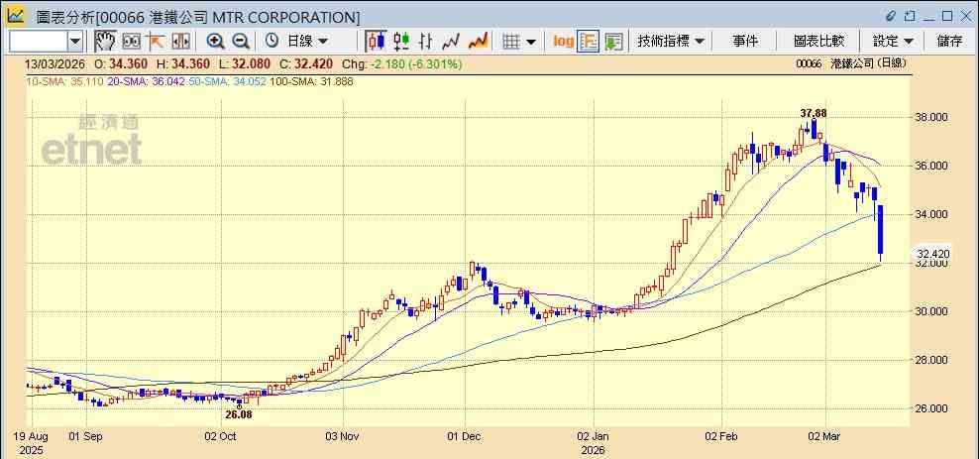
Task: Open the stock code combo box dropdown arrow
Action: coord(75,42)
